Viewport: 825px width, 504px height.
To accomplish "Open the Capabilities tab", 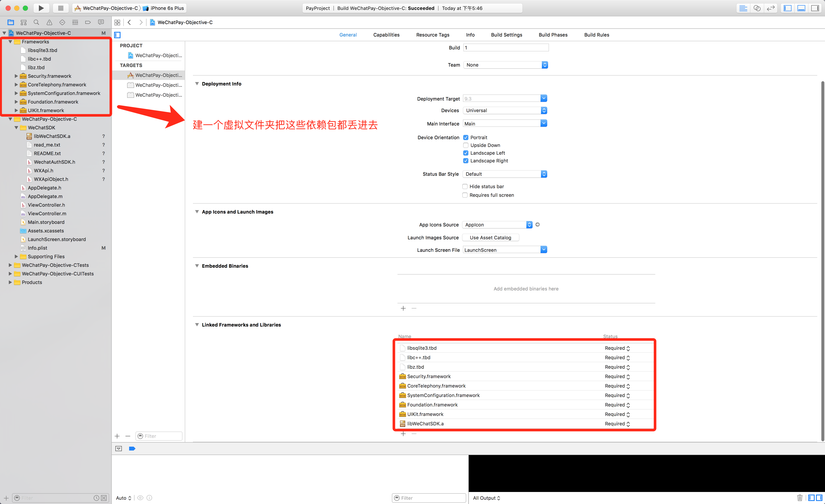I will click(x=386, y=35).
